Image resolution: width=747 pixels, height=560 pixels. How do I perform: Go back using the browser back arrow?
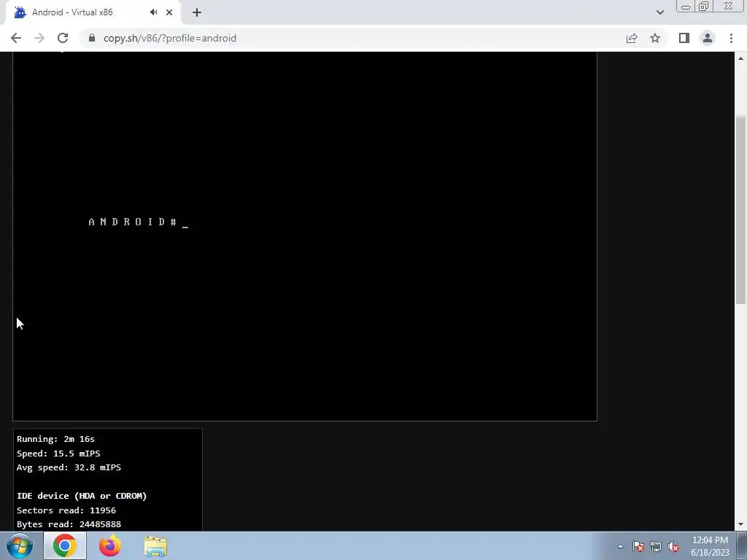(x=16, y=38)
